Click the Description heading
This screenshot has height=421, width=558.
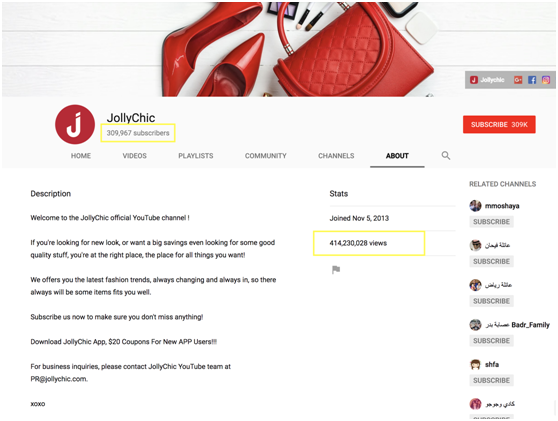(51, 194)
